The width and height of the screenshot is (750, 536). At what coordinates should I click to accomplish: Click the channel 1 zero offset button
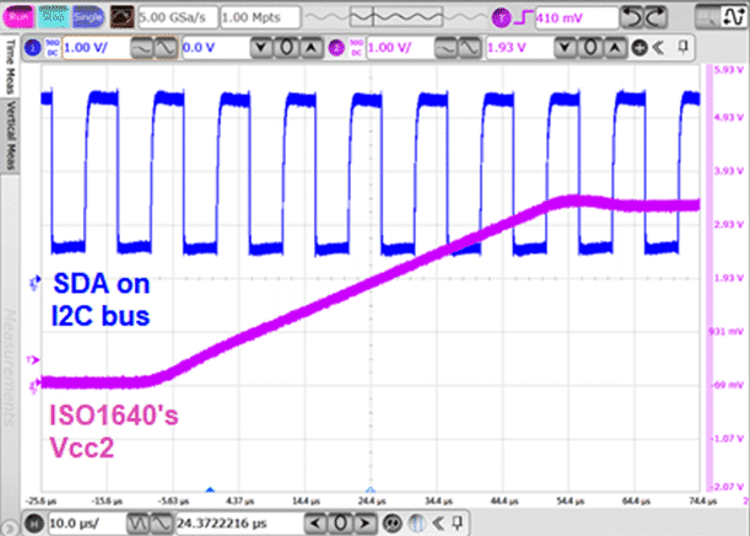pos(286,47)
